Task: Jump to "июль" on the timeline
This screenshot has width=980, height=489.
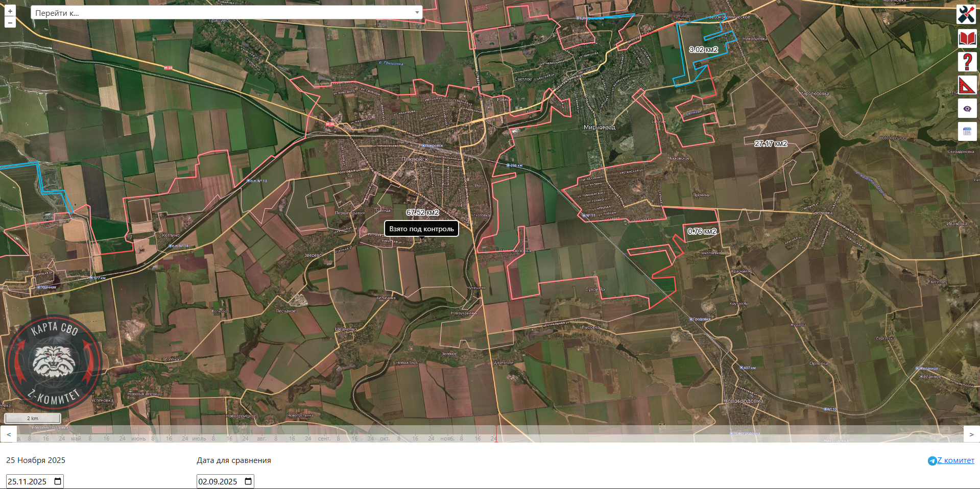Action: (199, 438)
